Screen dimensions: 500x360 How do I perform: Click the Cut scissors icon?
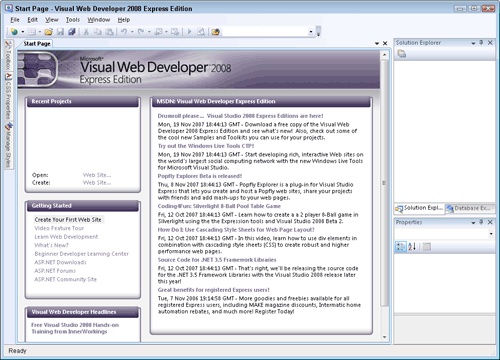pos(86,32)
